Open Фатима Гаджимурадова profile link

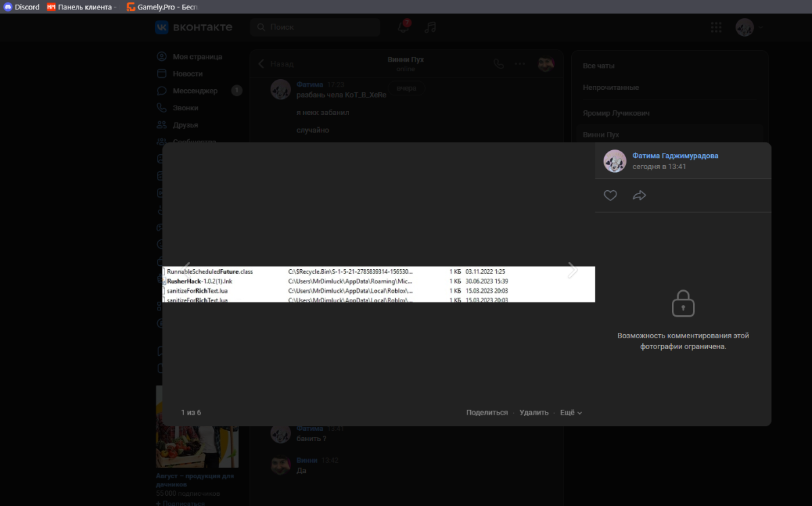click(x=675, y=156)
